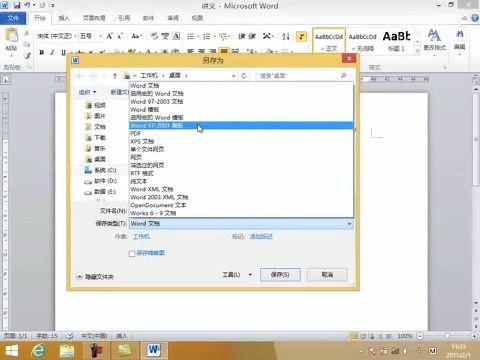This screenshot has width=480, height=360.
Task: Switch to the 引用 ribbon tab
Action: click(124, 18)
